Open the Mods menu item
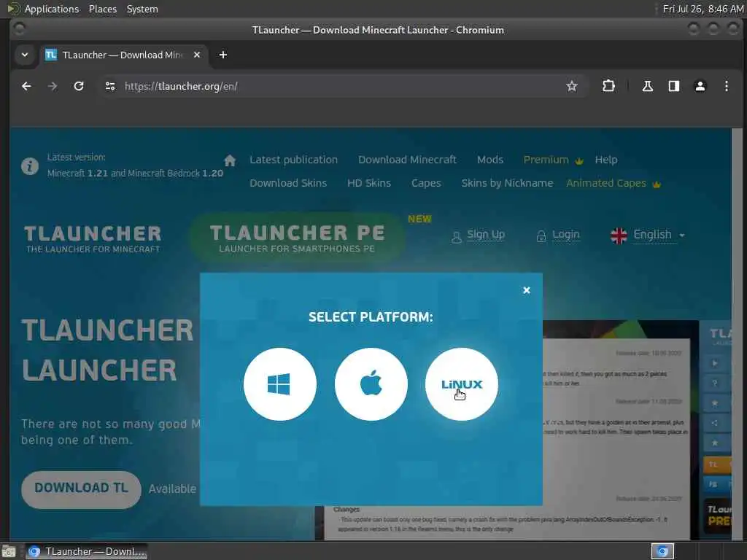The image size is (747, 560). [x=490, y=160]
